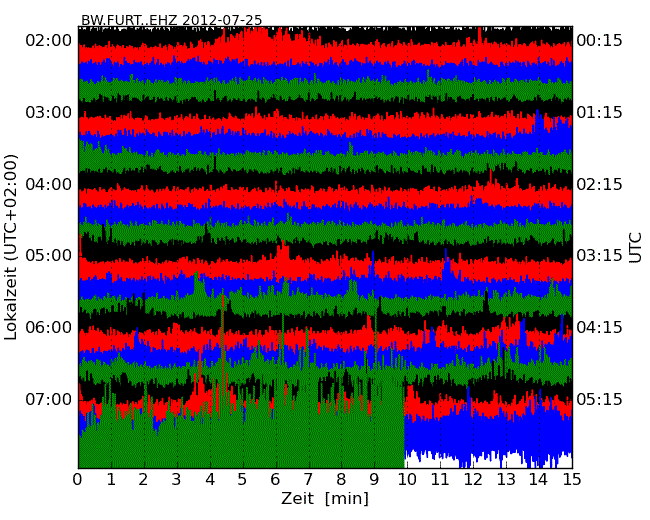Select the 02:00 local time label
This screenshot has height=520, width=650.
49,41
